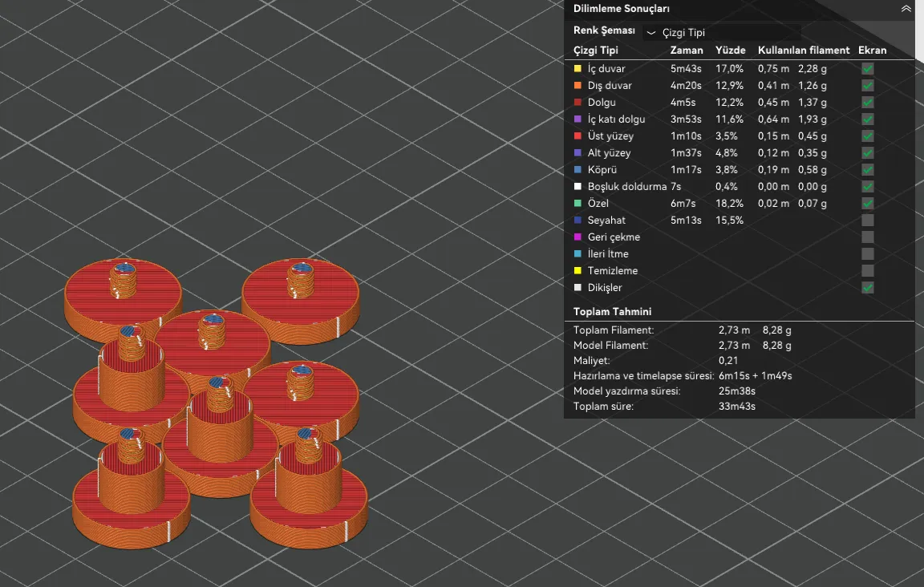
Task: Toggle Özel display checkbox
Action: [x=867, y=204]
